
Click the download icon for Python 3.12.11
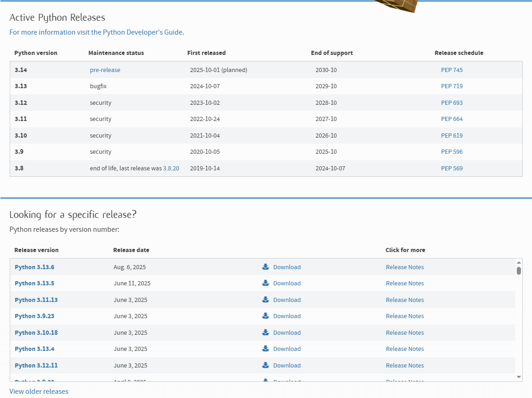click(x=265, y=365)
